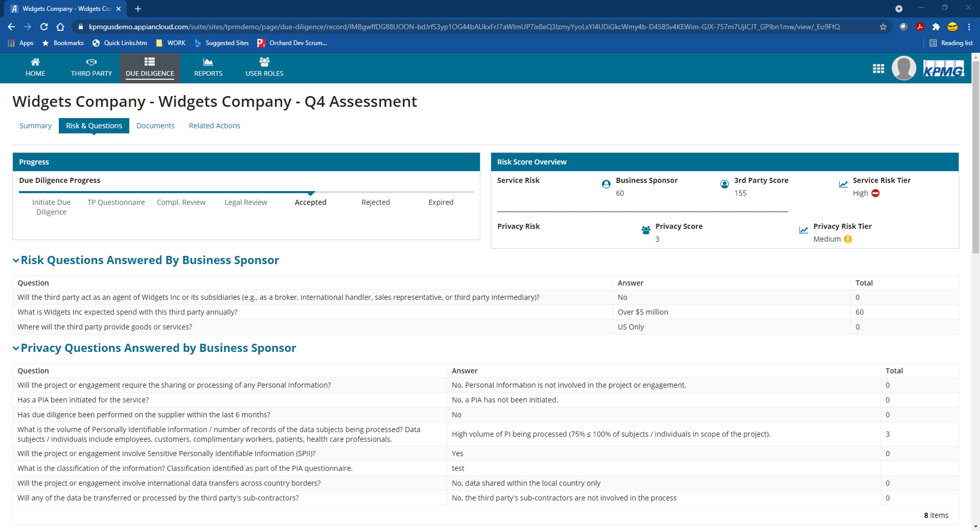Viewport: 980px width, 531px height.
Task: Click the Privacy Risk Tier chart icon
Action: (803, 230)
